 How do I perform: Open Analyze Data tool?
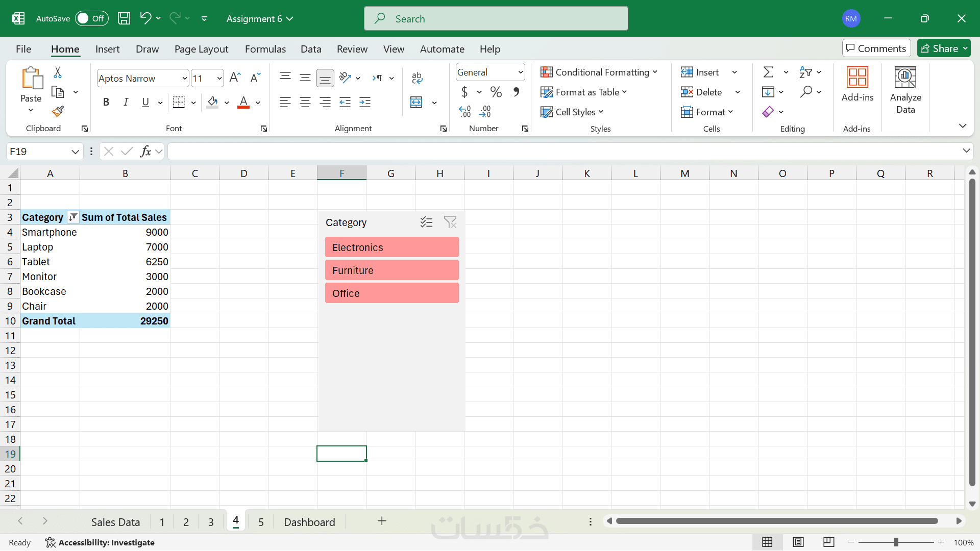(x=905, y=90)
